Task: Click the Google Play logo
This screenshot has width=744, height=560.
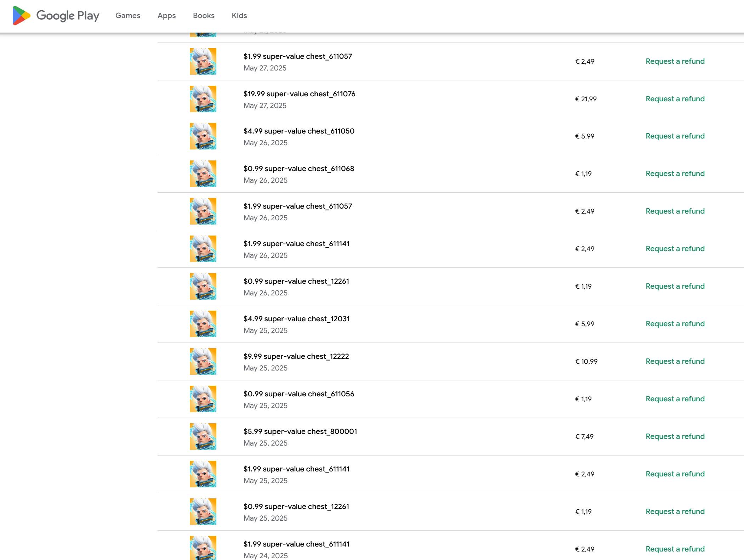Action: pos(56,16)
